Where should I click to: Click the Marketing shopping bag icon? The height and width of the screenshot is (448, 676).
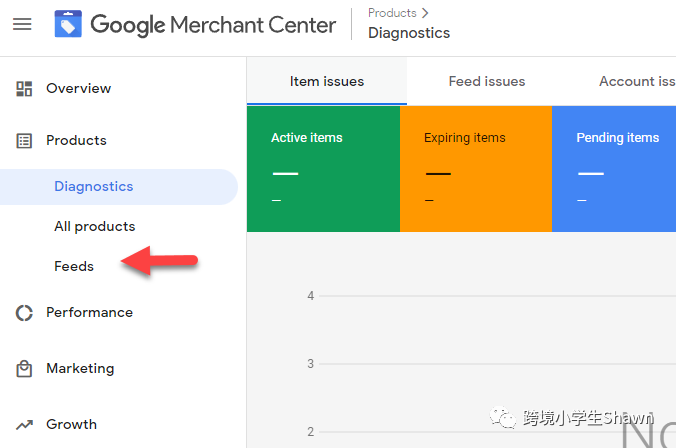(x=25, y=369)
